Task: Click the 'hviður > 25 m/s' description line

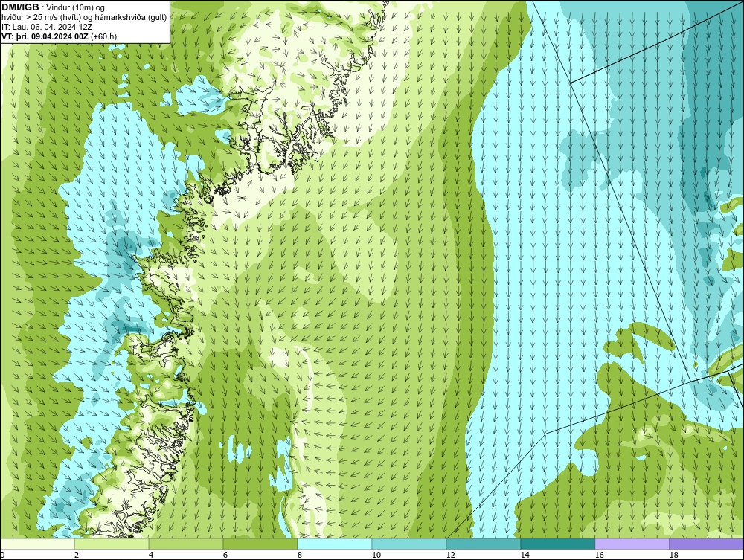Action: point(84,17)
